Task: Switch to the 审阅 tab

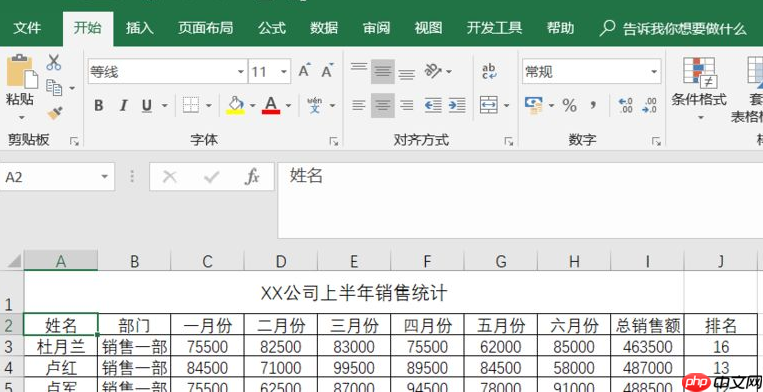Action: coord(376,28)
